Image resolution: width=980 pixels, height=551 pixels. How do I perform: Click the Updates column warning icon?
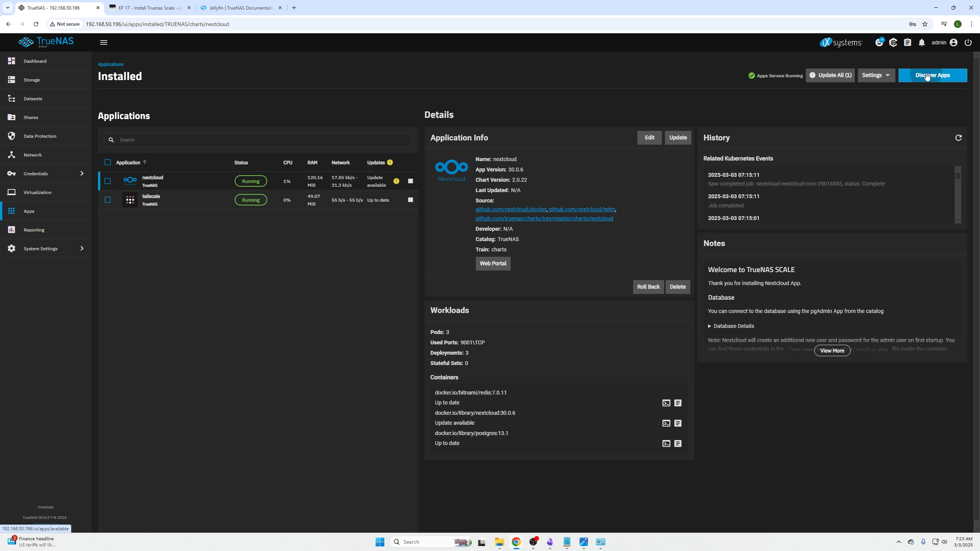390,162
